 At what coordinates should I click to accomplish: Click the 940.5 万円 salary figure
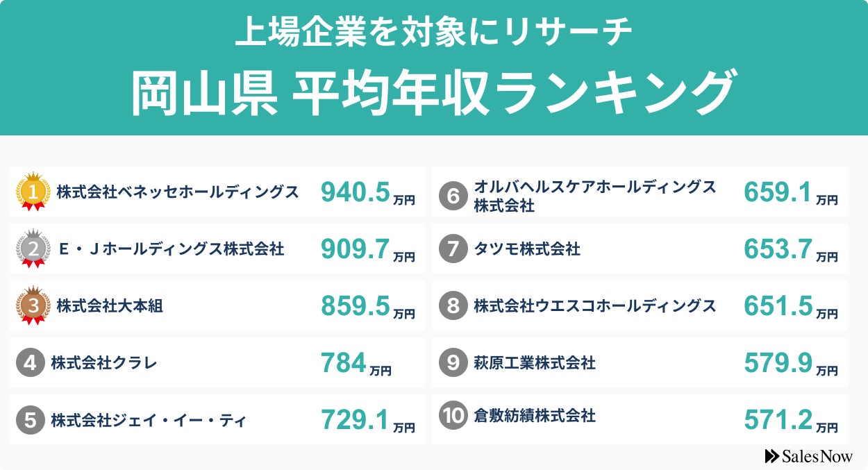[367, 193]
